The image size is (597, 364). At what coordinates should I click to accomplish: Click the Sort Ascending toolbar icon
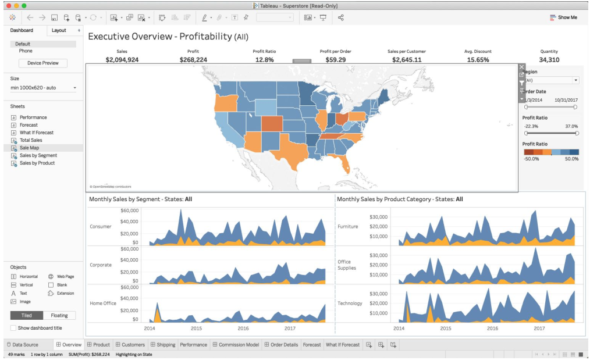click(x=175, y=17)
